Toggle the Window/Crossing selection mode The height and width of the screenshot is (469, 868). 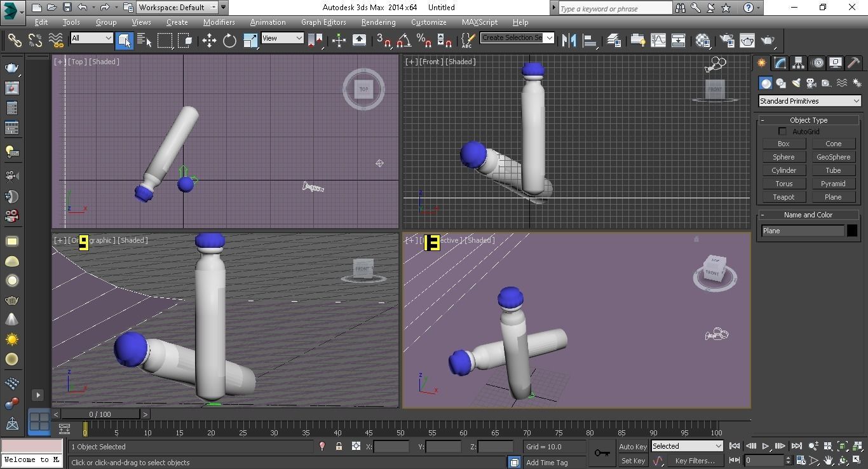pos(186,41)
